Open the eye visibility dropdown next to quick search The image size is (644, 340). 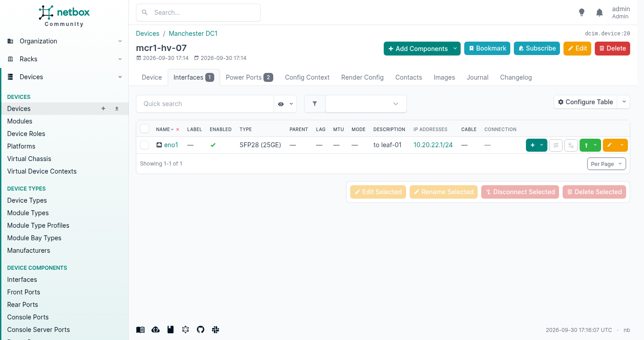[x=285, y=104]
